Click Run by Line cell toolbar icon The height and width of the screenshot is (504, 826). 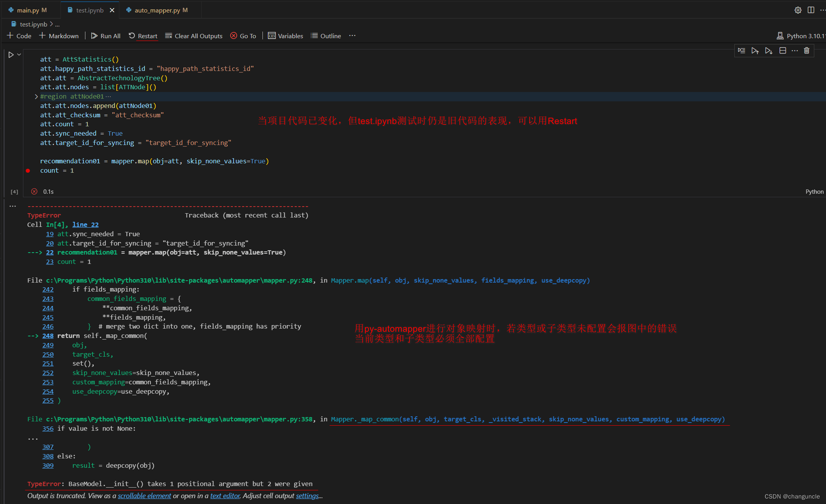(x=742, y=51)
